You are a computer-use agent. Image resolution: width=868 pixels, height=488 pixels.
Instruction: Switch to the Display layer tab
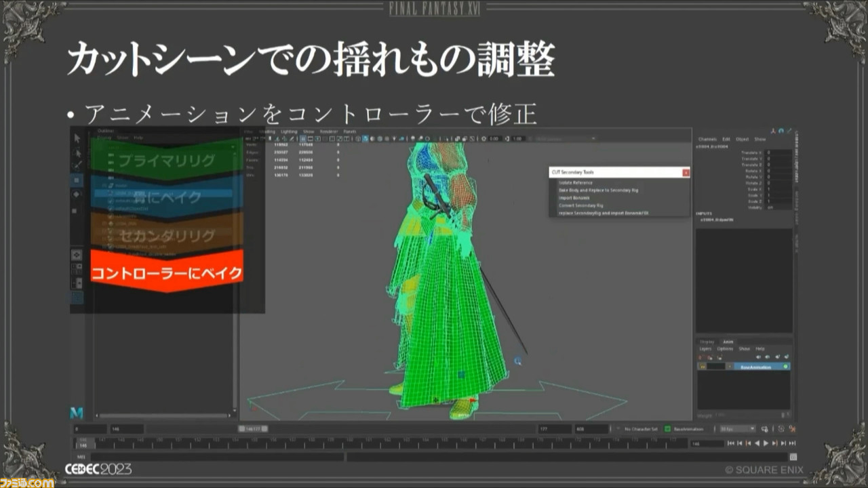(707, 342)
